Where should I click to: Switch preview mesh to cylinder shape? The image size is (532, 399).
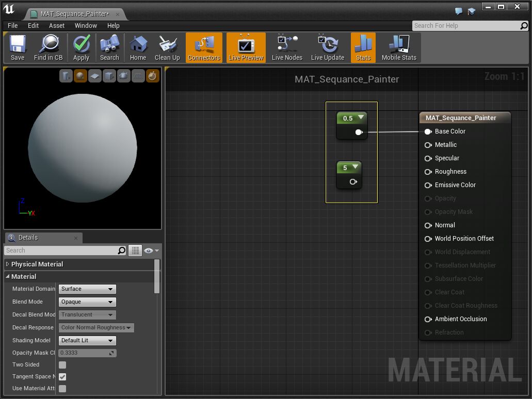coord(66,76)
